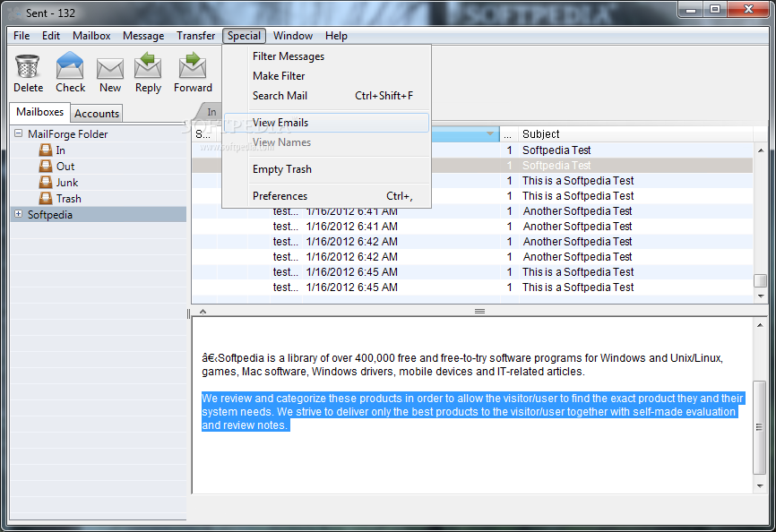This screenshot has height=532, width=776.
Task: Select the last 6:45 AM message date
Action: [352, 287]
